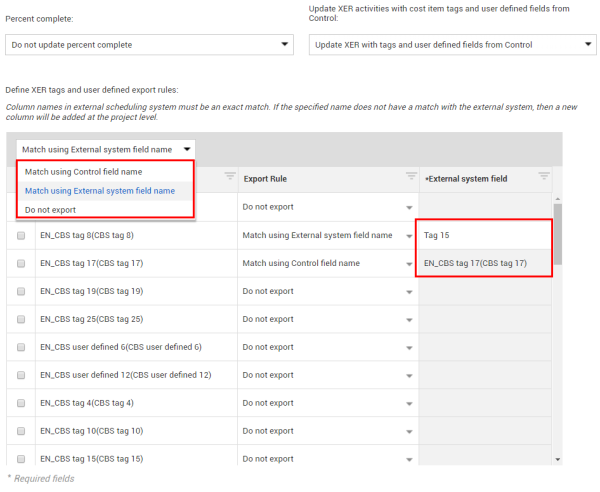Click the table's vertical scrollbar thumb
Screen dimensions: 600x492
558,234
